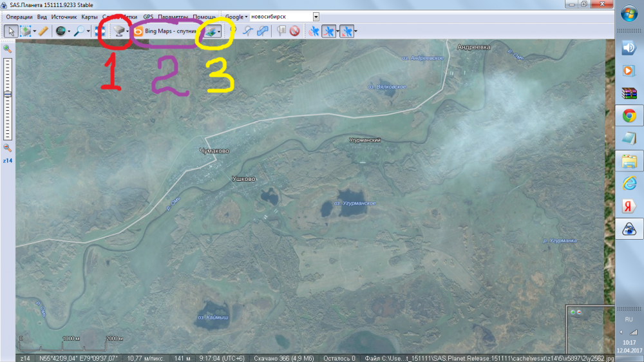Open Google Chrome from the taskbar
This screenshot has width=644, height=362.
(629, 116)
